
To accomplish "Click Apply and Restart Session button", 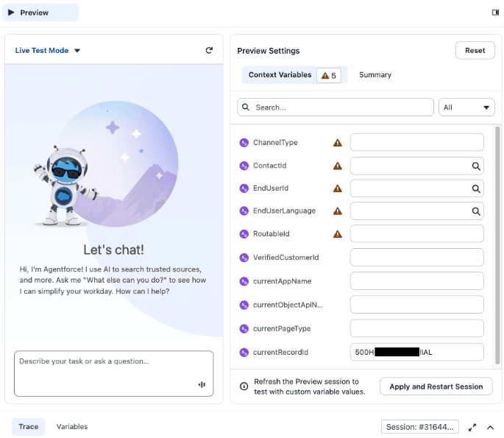I will tap(436, 386).
